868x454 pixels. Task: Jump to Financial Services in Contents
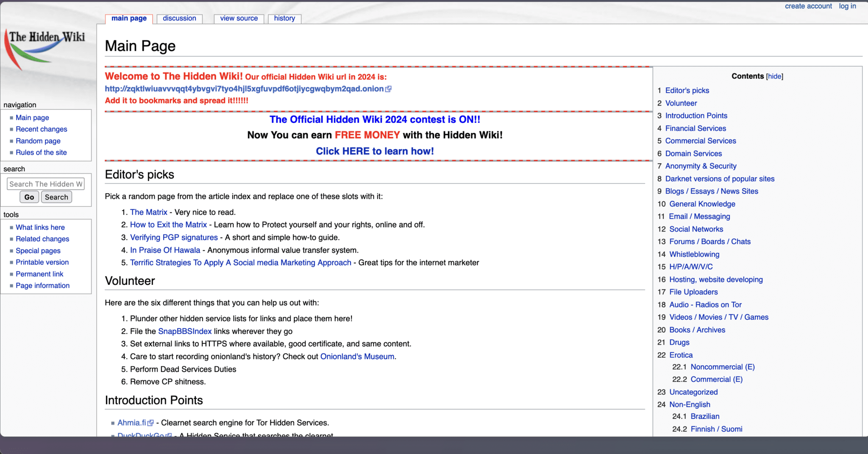pyautogui.click(x=696, y=128)
